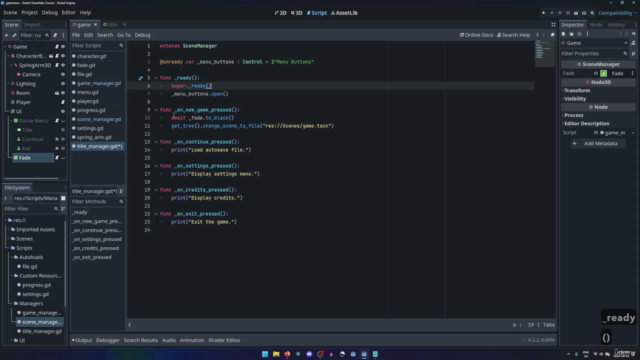Open the Project menu
Image resolution: width=640 pixels, height=360 pixels.
coord(29,13)
